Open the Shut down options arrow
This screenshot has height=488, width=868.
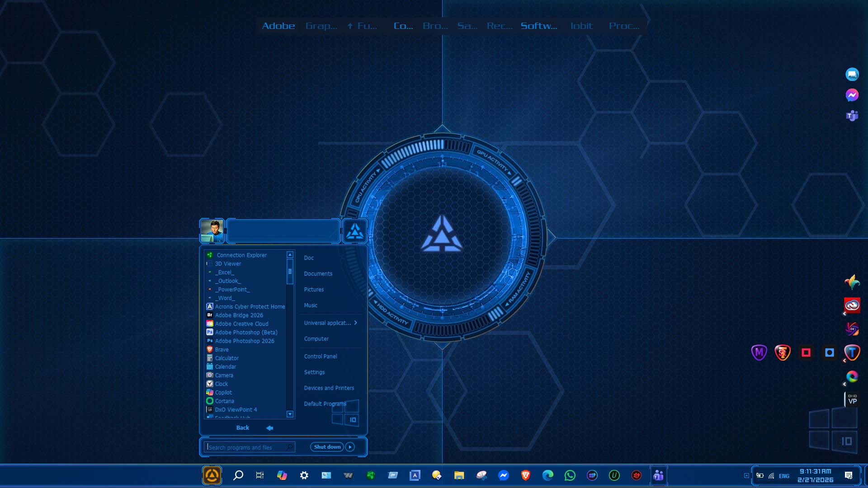point(350,447)
